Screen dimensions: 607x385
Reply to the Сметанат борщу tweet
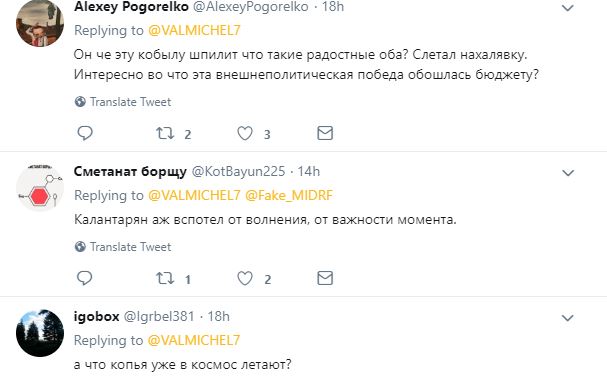pyautogui.click(x=85, y=278)
